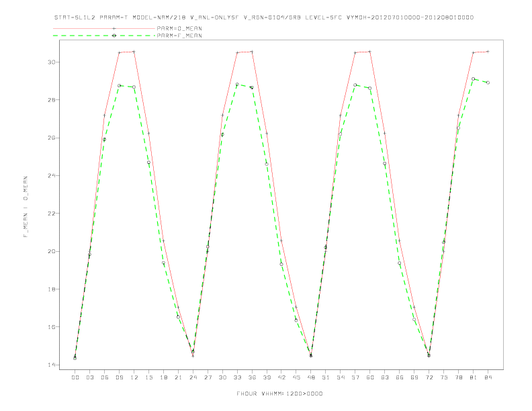Viewport: 532px width, 411px height.
Task: Click the x-axis tick label 27
Action: tap(208, 377)
